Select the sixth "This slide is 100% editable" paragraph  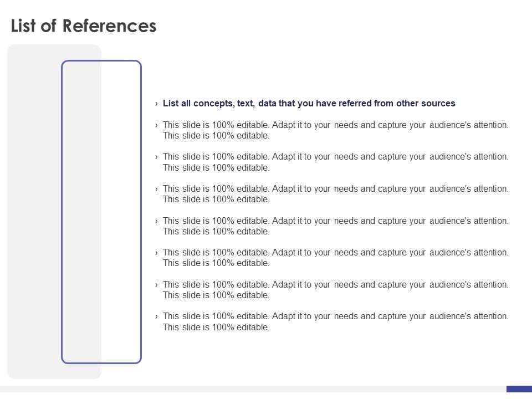[335, 290]
